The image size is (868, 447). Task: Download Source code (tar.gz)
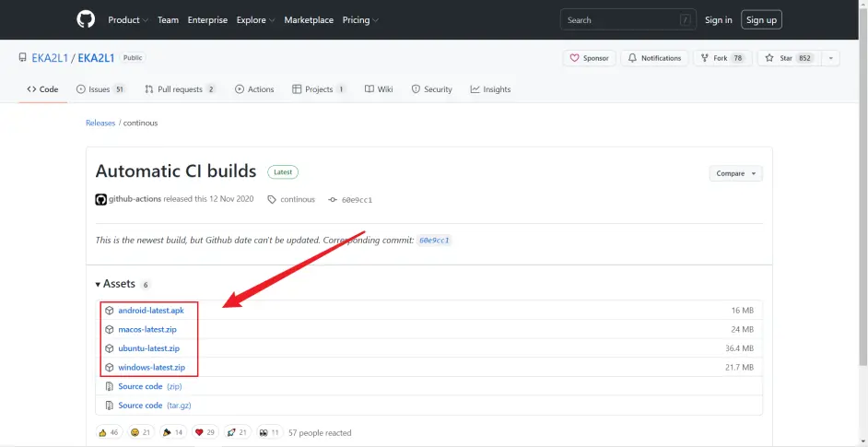pyautogui.click(x=155, y=405)
